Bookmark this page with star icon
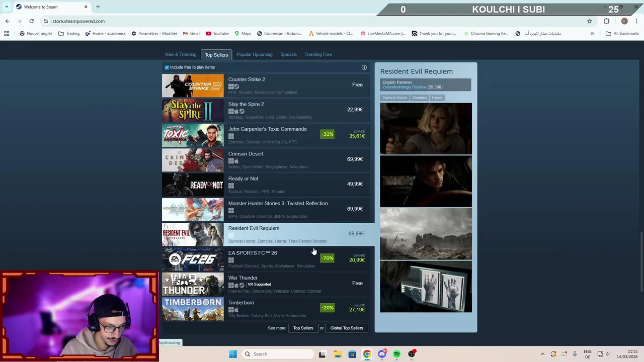 (590, 21)
